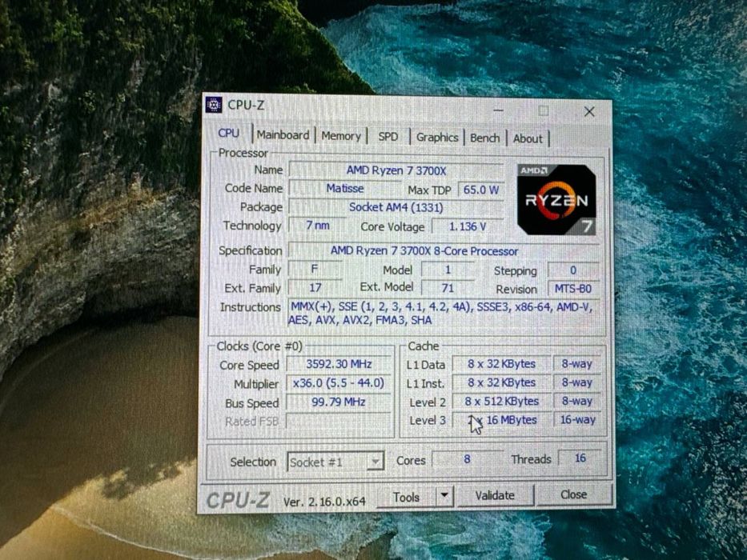This screenshot has width=747, height=560.
Task: Click the L1 Data 8-way associativity value
Action: coord(576,364)
